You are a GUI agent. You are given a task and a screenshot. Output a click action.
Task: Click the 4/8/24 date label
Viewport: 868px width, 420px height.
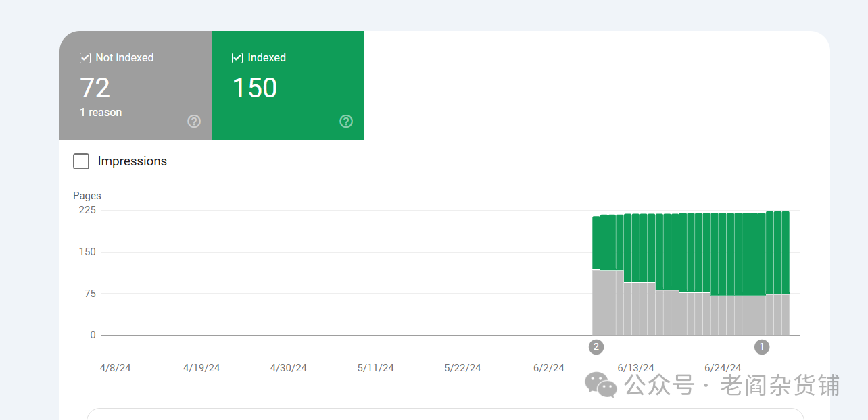(115, 368)
